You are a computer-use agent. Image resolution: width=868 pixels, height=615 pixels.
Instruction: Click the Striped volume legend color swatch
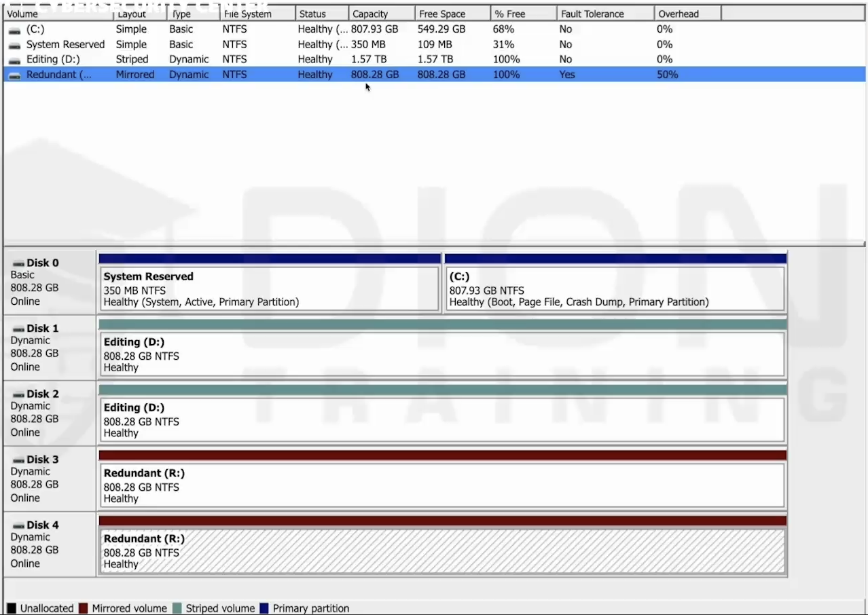177,608
